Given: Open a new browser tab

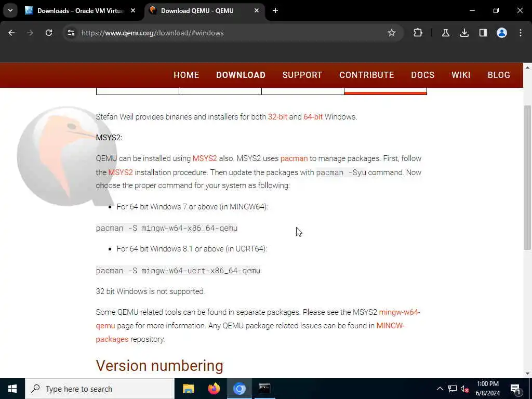Looking at the screenshot, I should pyautogui.click(x=275, y=11).
